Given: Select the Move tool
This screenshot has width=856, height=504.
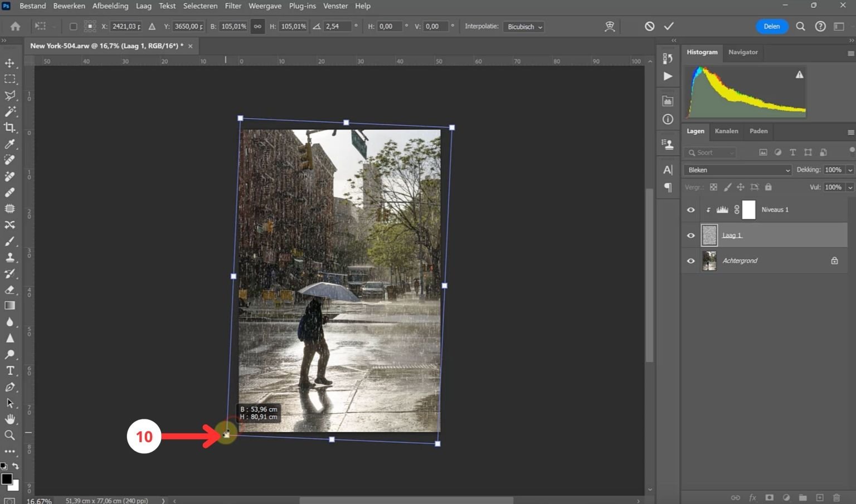Looking at the screenshot, I should click(10, 63).
